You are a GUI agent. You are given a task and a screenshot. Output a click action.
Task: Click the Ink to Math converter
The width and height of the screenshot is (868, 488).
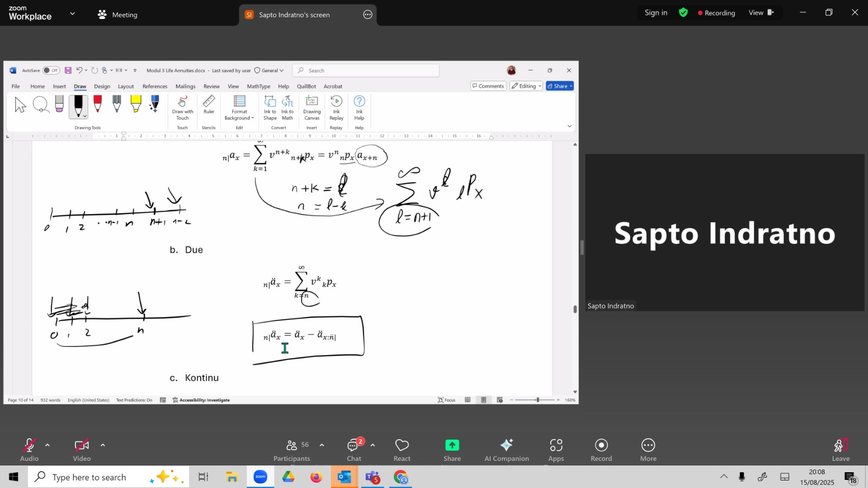tap(288, 107)
